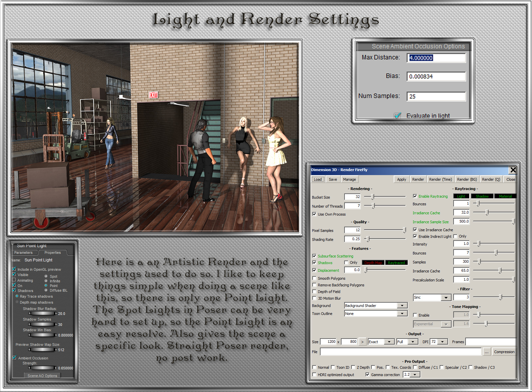Select the Infinite light type radio

(46, 281)
